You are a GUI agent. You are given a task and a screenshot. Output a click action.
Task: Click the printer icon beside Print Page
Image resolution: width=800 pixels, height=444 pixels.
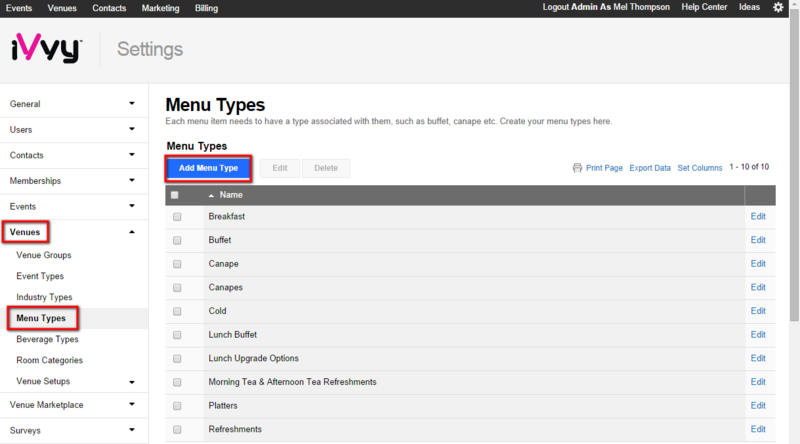tap(577, 168)
